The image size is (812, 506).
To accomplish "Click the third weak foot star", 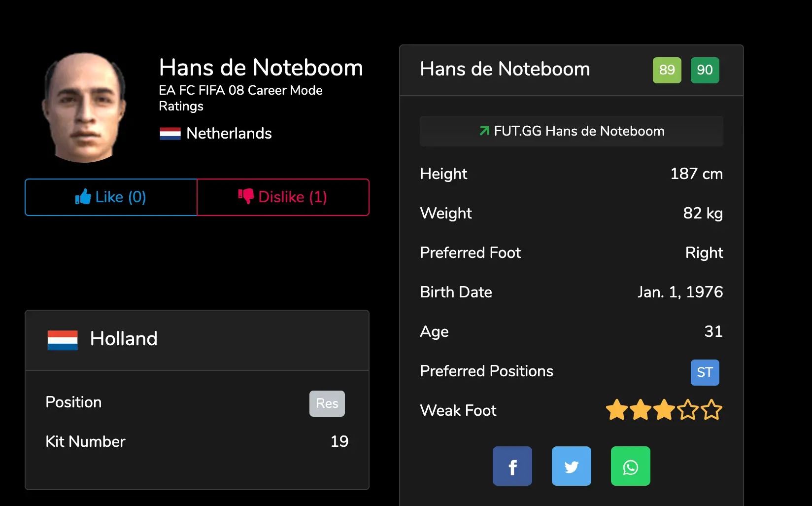I will point(664,410).
